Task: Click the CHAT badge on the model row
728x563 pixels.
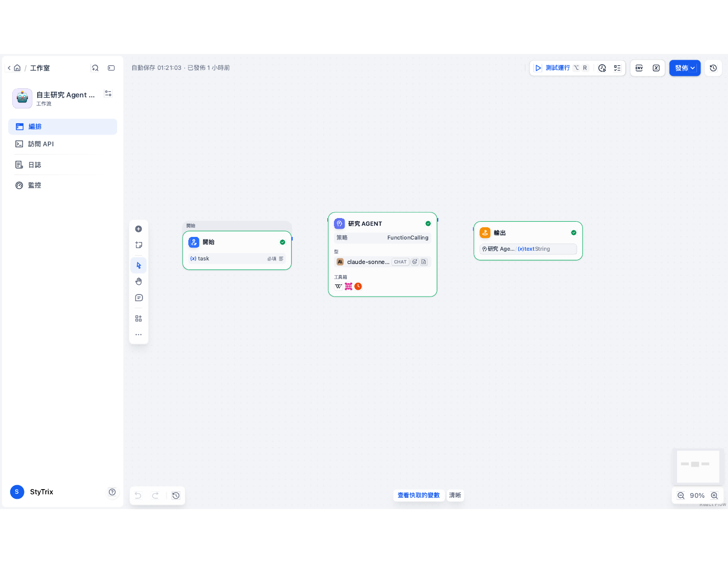Action: 400,262
